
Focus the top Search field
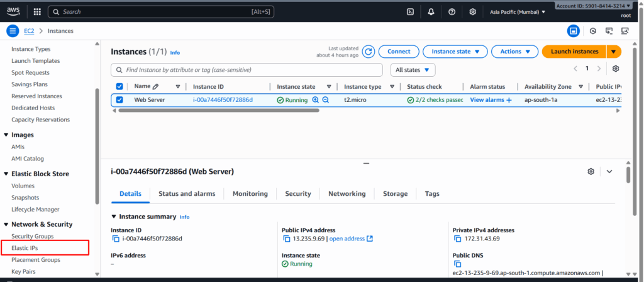click(x=161, y=12)
